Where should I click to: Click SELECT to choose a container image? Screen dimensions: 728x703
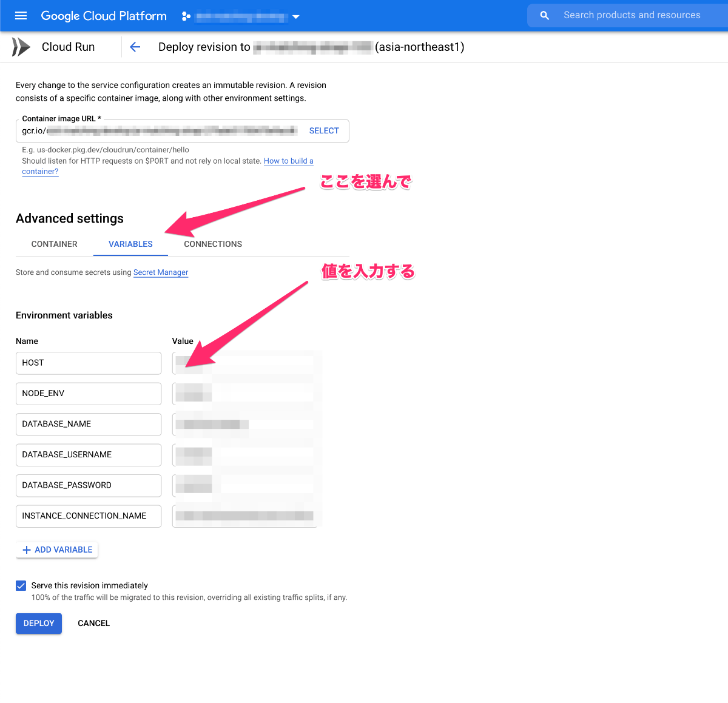324,131
